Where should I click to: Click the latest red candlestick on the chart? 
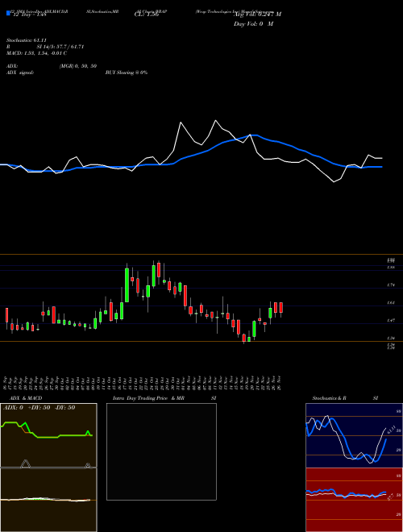280,308
